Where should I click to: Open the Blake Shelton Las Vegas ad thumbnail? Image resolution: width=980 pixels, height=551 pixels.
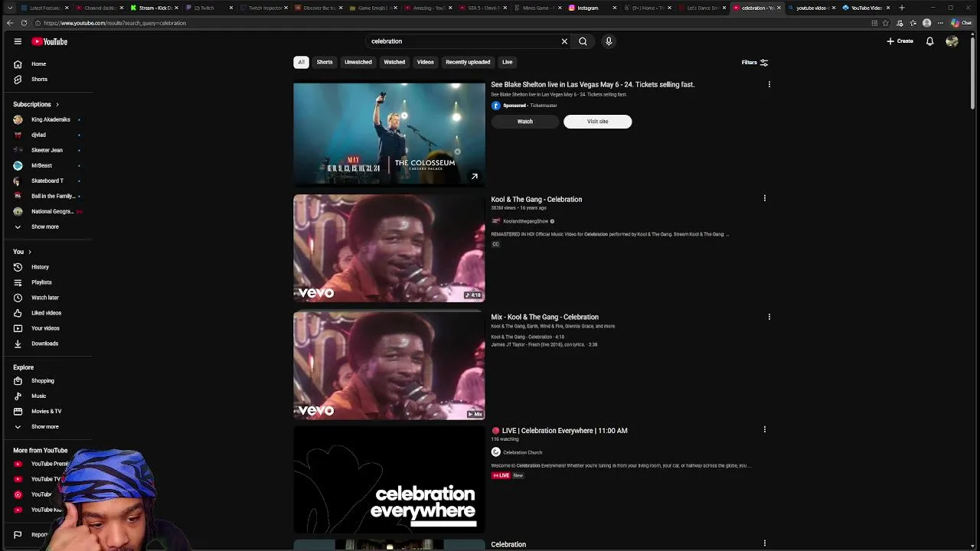(389, 134)
